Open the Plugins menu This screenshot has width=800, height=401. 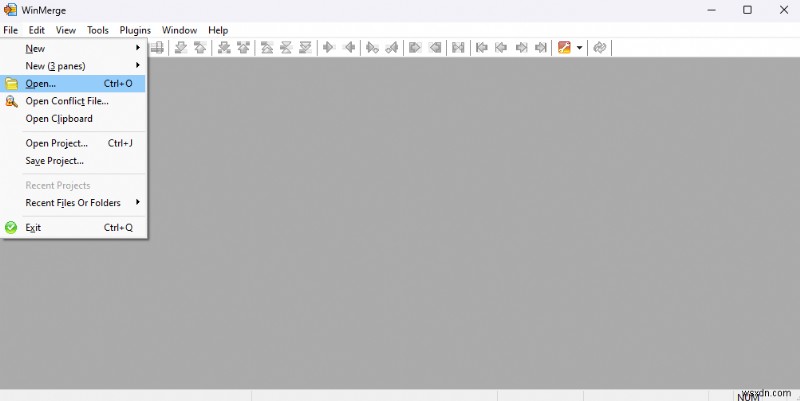point(135,30)
